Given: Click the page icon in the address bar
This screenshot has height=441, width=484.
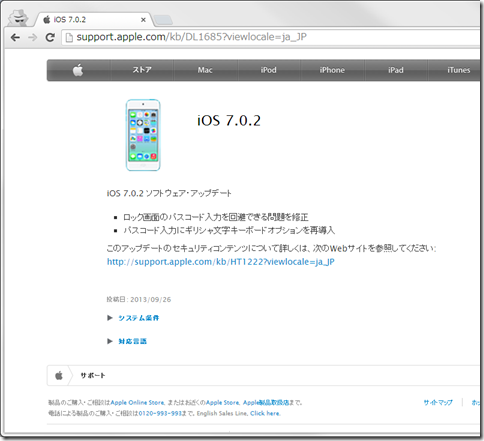Looking at the screenshot, I should click(69, 37).
